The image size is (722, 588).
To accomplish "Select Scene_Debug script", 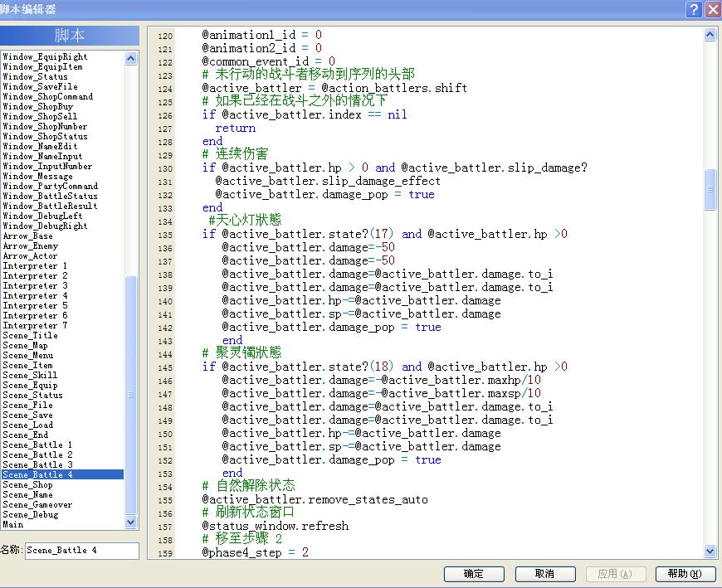I will coord(30,515).
